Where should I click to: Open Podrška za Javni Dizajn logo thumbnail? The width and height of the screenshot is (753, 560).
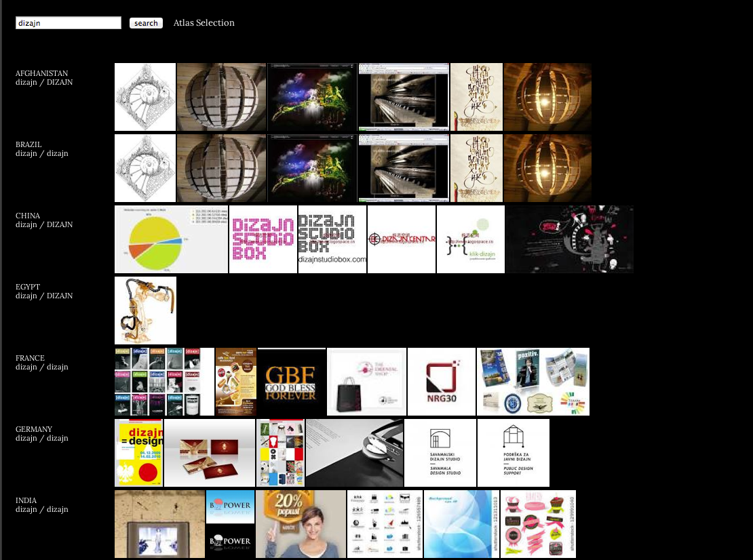click(514, 453)
